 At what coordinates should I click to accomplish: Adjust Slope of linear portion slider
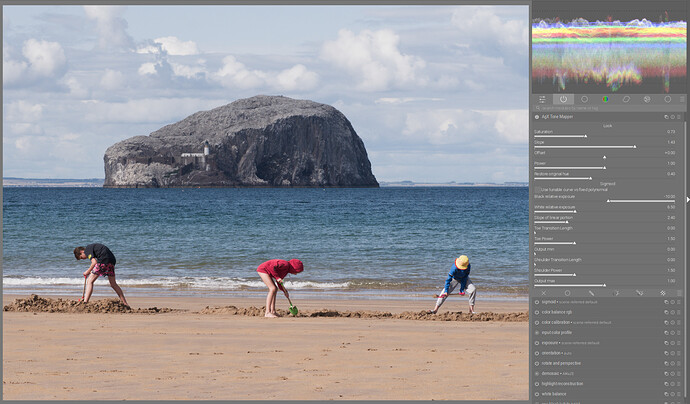605,220
